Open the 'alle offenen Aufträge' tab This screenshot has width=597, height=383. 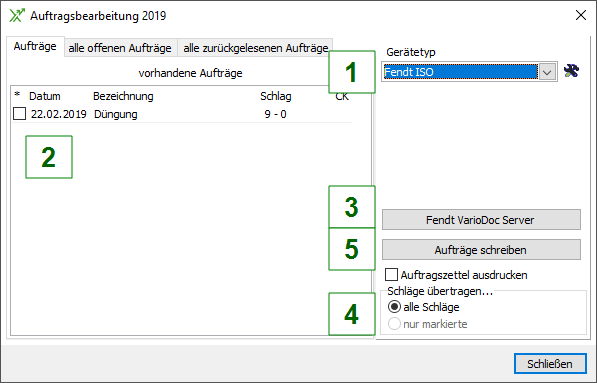click(120, 48)
